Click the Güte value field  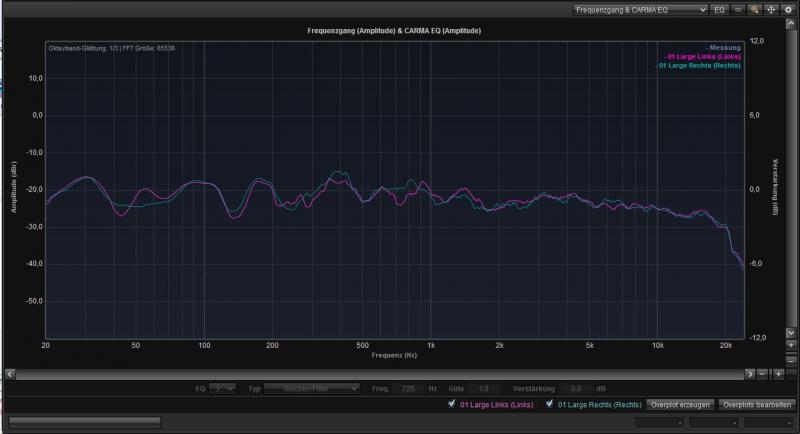pyautogui.click(x=484, y=388)
